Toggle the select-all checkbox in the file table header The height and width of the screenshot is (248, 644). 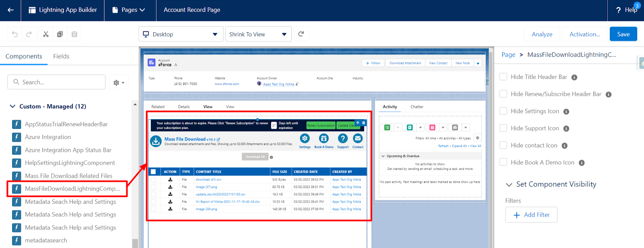[x=153, y=172]
